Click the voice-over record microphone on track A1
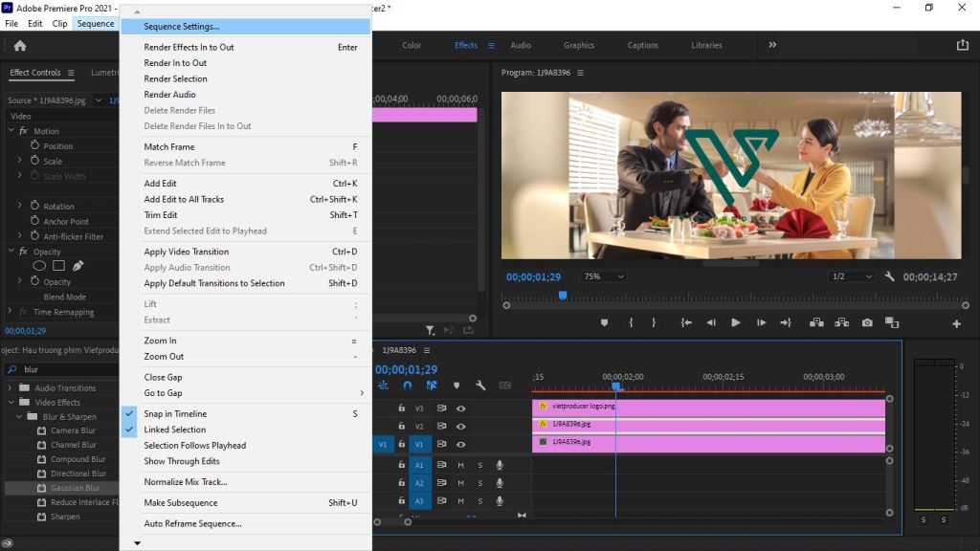980x551 pixels. pos(498,465)
